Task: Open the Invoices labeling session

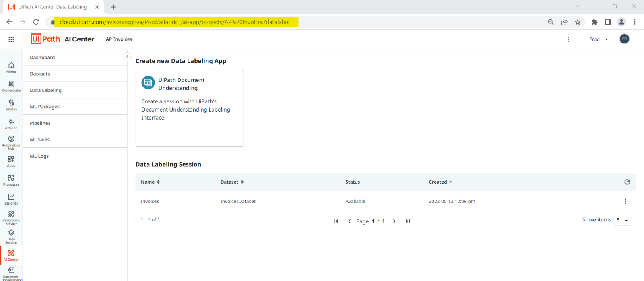Action: tap(150, 201)
